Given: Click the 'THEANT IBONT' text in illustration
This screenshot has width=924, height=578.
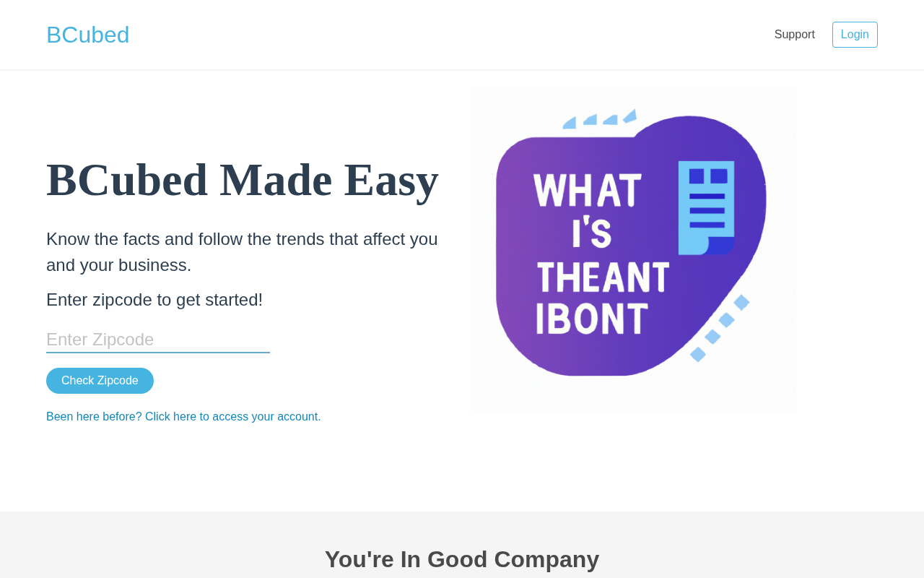Looking at the screenshot, I should click(x=603, y=298).
